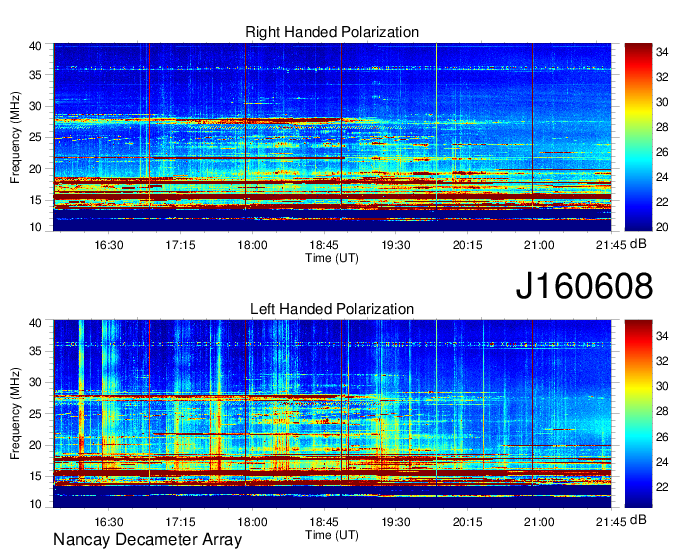This screenshot has width=680, height=552.
Task: Pick the 18:00 time tick under the Left Handed plot
Action: [252, 522]
